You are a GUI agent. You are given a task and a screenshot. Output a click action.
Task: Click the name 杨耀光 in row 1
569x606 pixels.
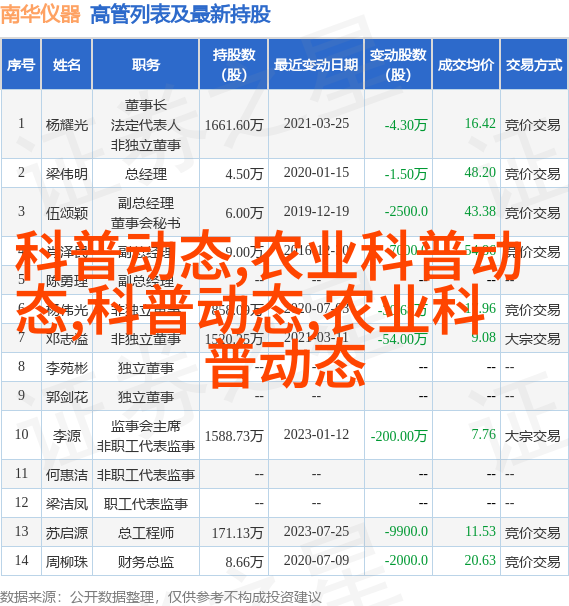(x=67, y=125)
